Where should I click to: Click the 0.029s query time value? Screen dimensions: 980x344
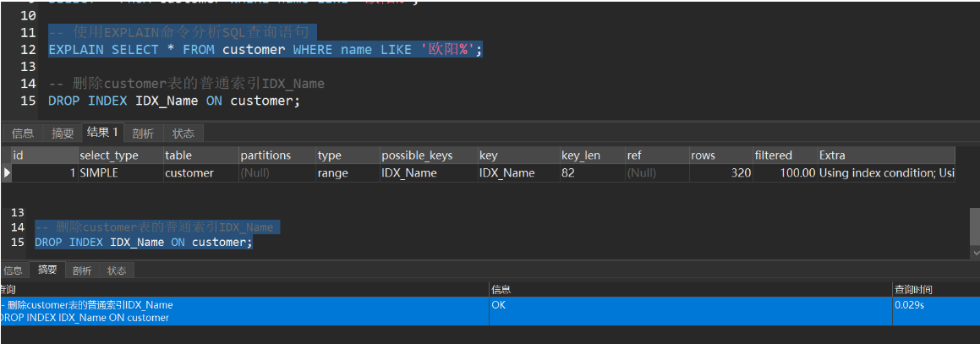click(x=908, y=304)
